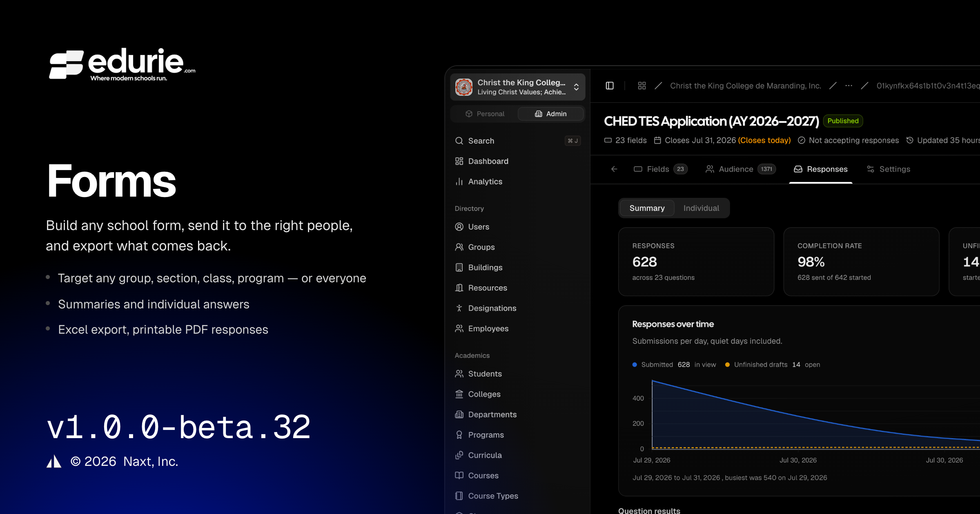The width and height of the screenshot is (980, 514).
Task: Open the Settings tab
Action: click(889, 169)
